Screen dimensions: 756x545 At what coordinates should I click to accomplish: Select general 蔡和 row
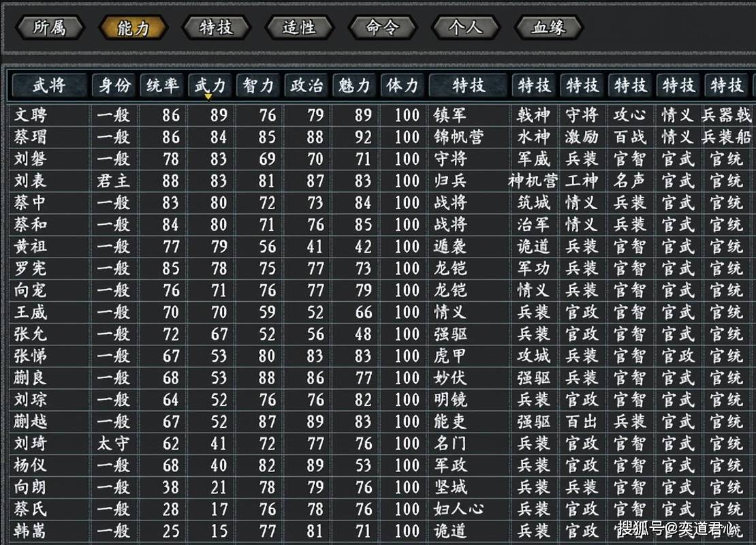[x=381, y=224]
